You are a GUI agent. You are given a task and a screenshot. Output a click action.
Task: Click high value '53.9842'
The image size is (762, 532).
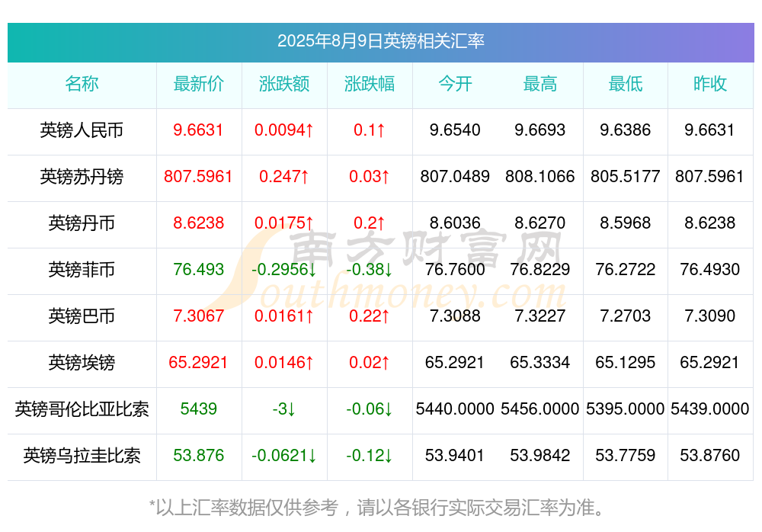coord(540,456)
